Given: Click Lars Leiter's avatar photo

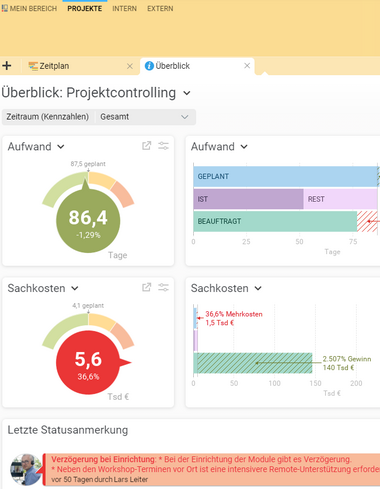Looking at the screenshot, I should pos(26,469).
